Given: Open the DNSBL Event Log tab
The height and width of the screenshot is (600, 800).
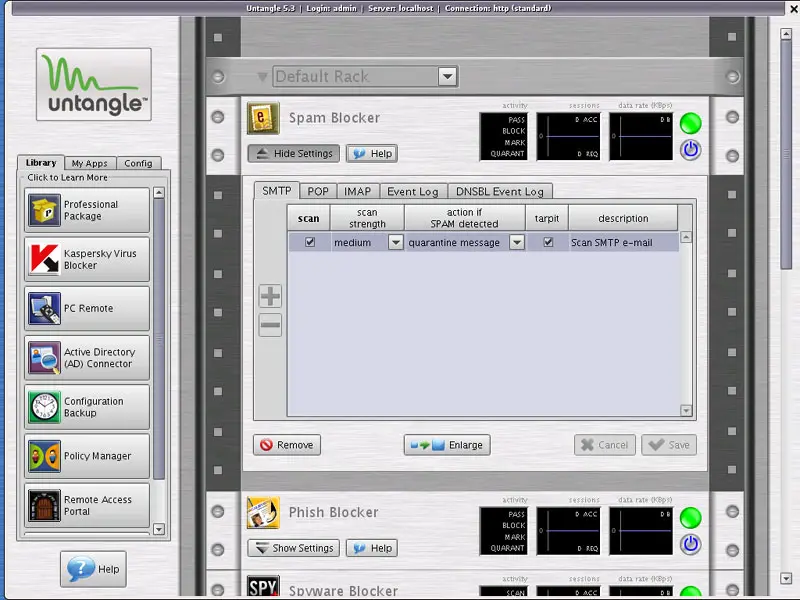Looking at the screenshot, I should (x=499, y=191).
